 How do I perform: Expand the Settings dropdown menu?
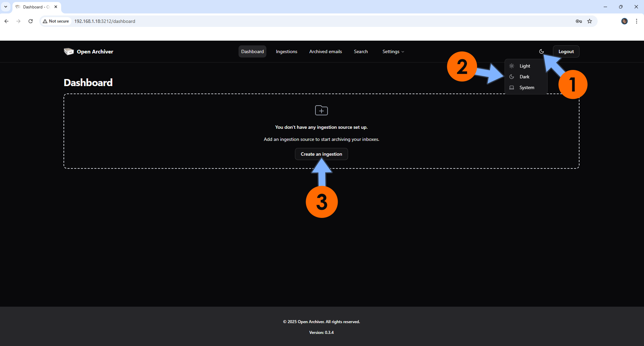pyautogui.click(x=393, y=51)
